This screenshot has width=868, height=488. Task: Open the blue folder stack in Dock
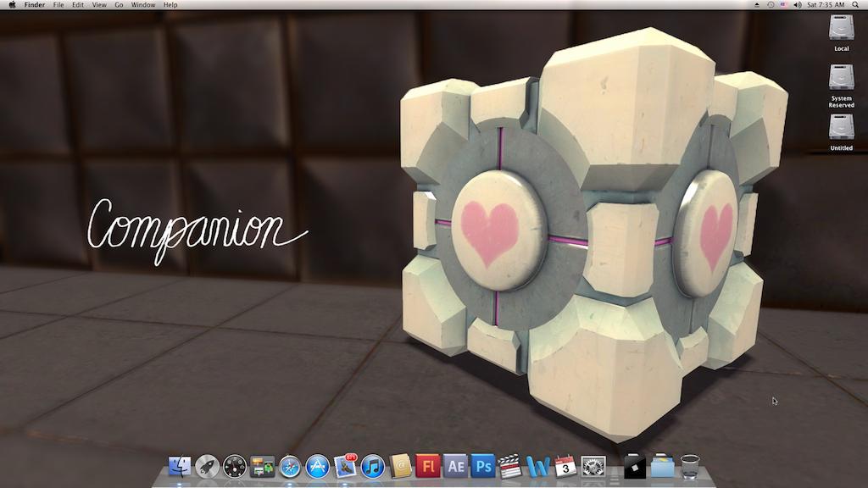(663, 467)
